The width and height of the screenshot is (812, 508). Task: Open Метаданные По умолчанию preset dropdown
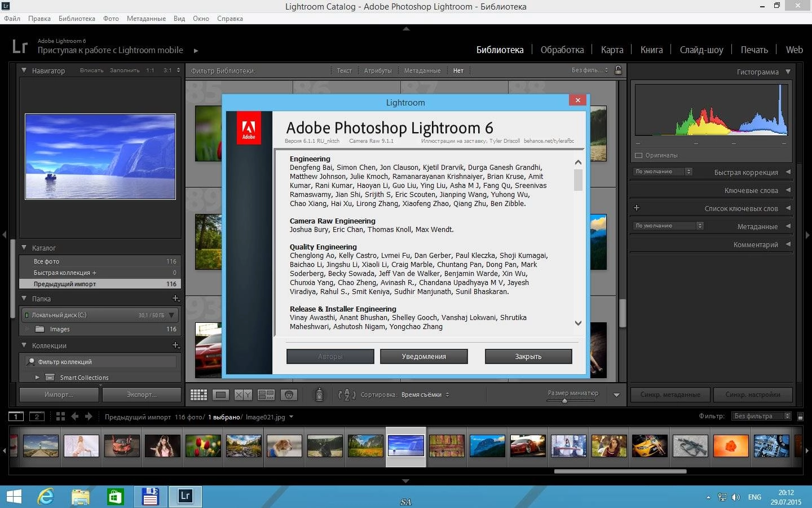pyautogui.click(x=668, y=226)
